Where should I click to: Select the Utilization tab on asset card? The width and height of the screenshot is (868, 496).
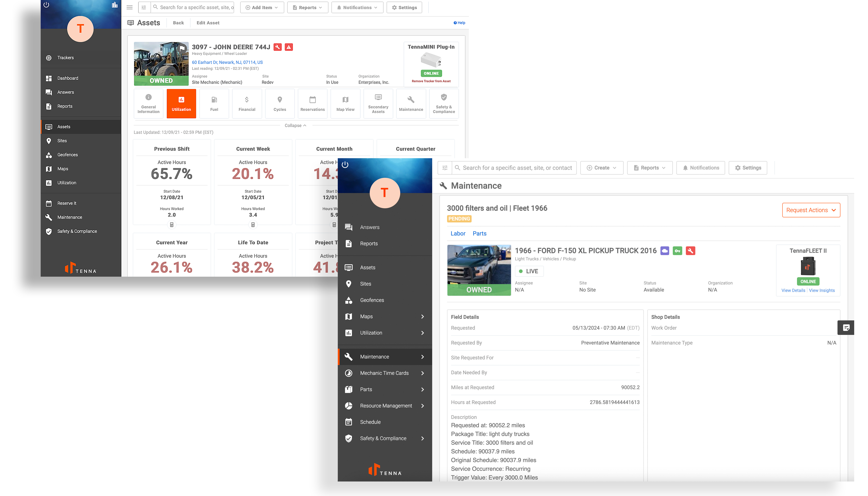[x=181, y=104]
